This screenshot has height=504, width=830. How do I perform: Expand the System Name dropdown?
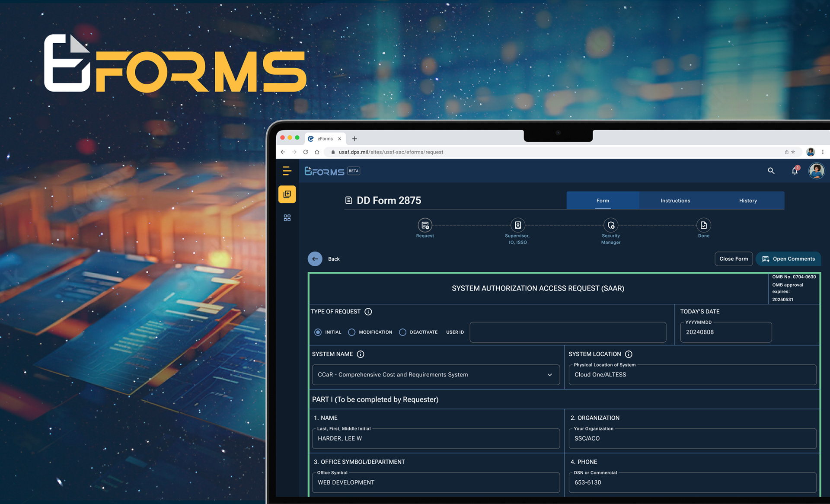point(436,375)
